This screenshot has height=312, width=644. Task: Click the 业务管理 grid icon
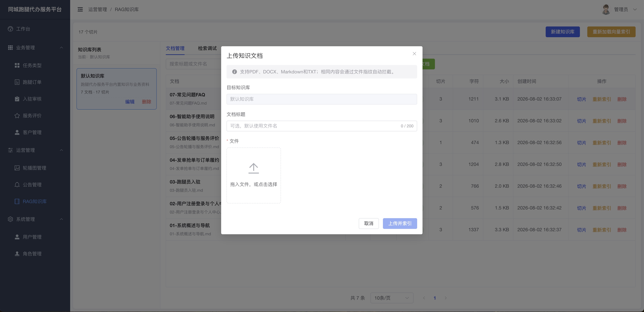[10, 48]
